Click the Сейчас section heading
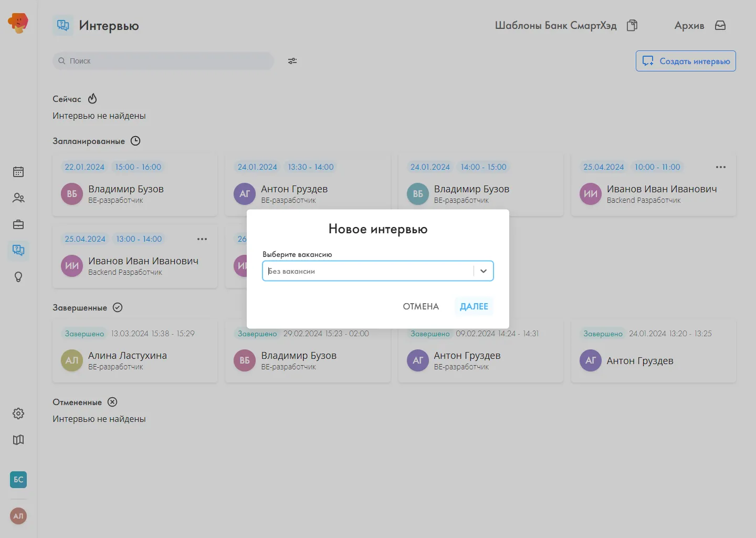This screenshot has height=538, width=756. pyautogui.click(x=67, y=99)
